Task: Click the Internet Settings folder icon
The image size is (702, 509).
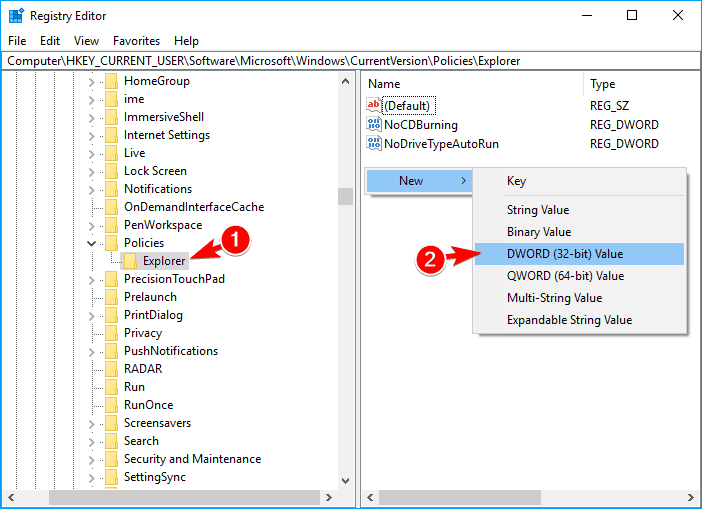Action: tap(111, 135)
